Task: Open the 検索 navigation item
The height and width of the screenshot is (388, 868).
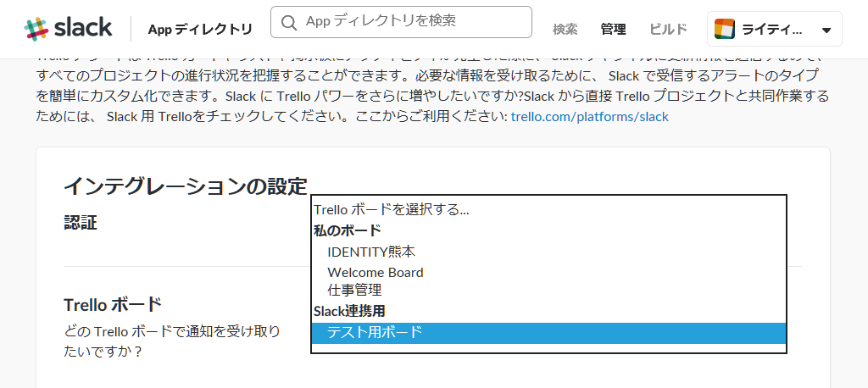Action: pos(565,30)
